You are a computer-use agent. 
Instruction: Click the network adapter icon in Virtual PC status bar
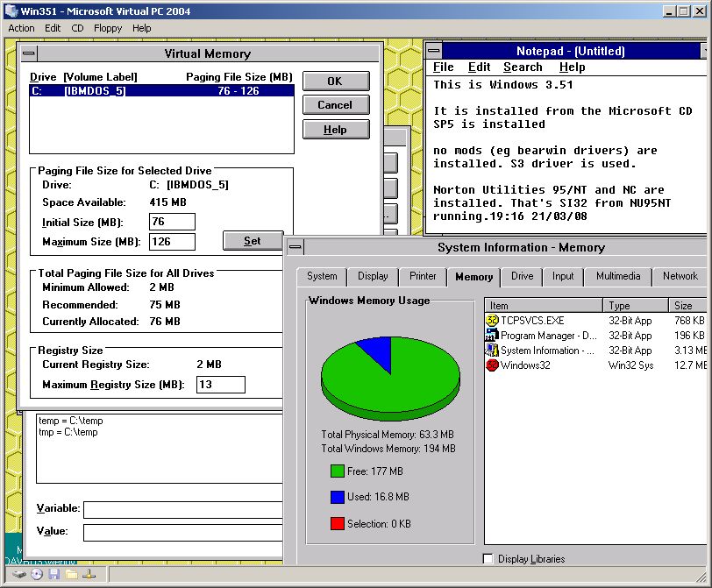coord(89,574)
